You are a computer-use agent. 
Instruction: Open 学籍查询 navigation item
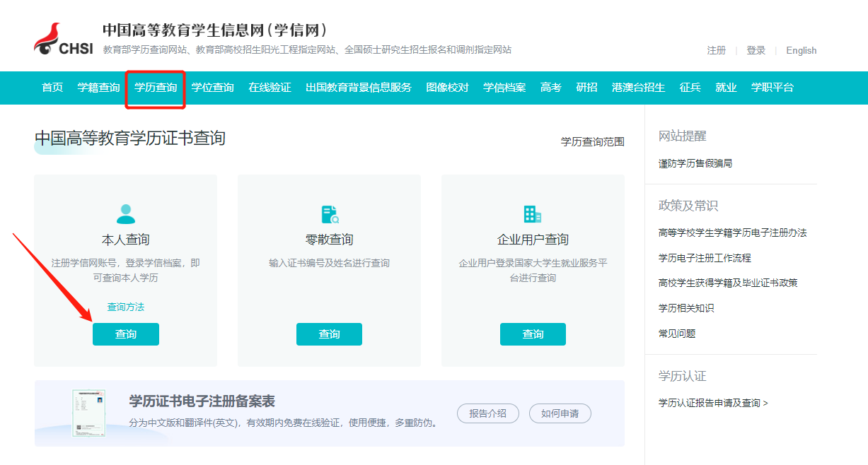(99, 88)
